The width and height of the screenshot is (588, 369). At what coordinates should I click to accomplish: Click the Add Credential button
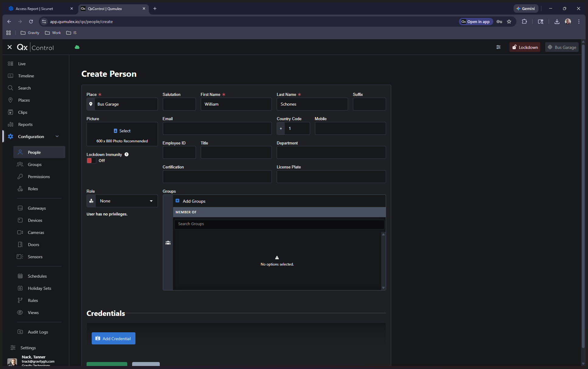(x=113, y=338)
